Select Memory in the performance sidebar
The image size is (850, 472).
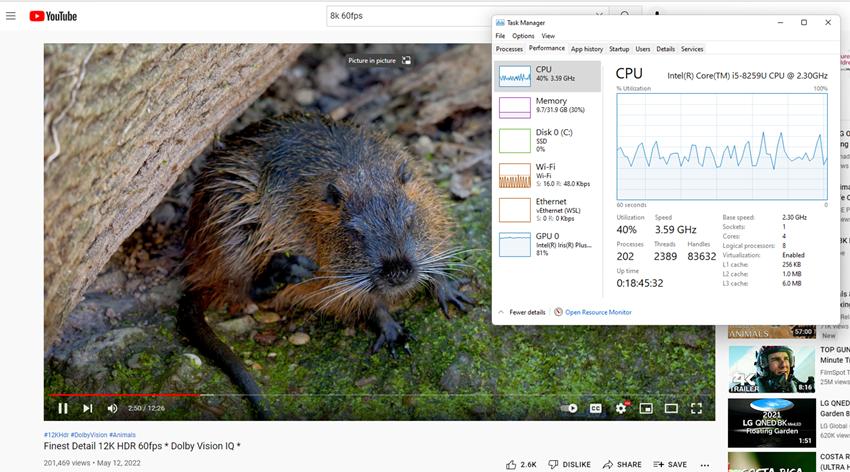550,106
